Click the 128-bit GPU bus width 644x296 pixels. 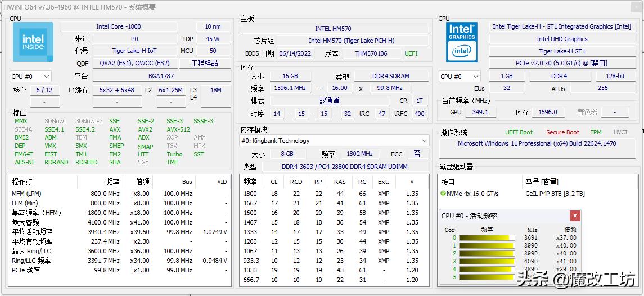point(616,77)
